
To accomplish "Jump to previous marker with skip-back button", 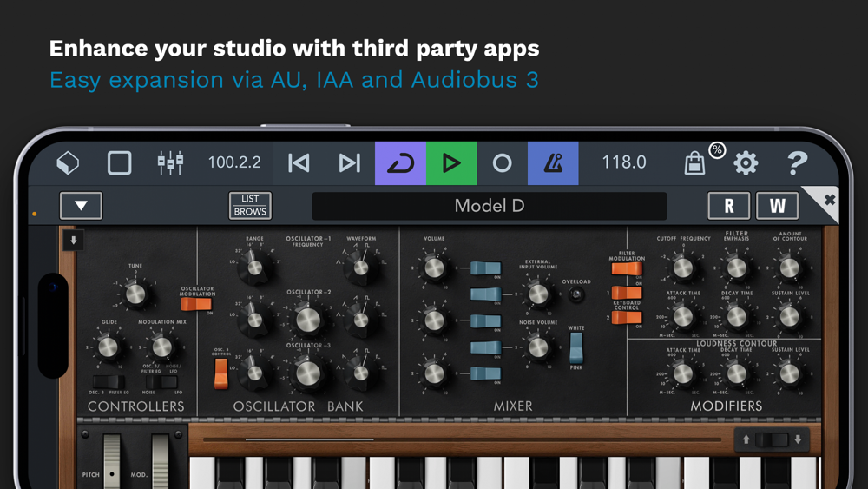I will [299, 163].
